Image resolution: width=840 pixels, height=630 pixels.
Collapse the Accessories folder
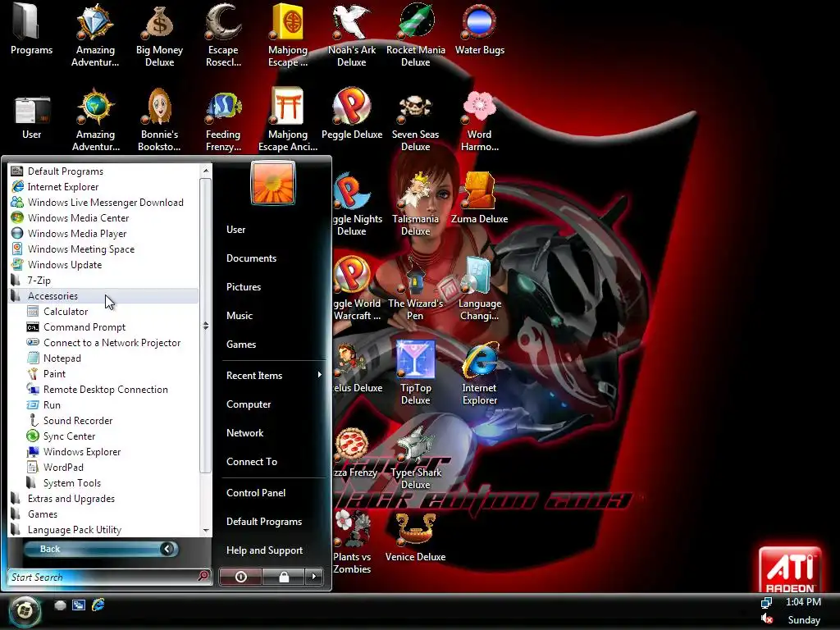click(103, 295)
